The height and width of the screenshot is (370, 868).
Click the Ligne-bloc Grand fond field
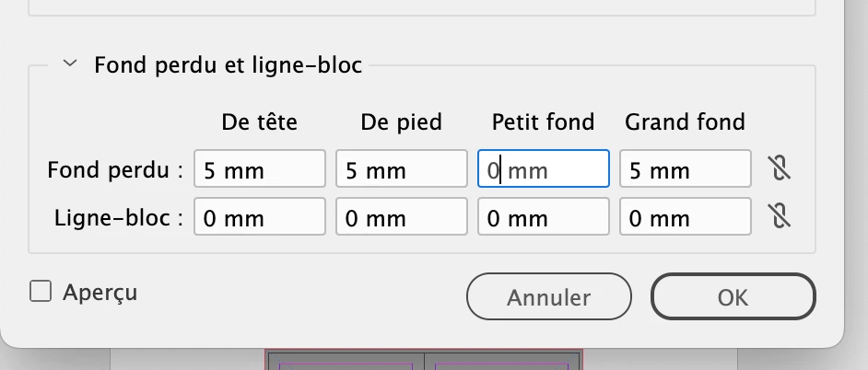pos(685,217)
